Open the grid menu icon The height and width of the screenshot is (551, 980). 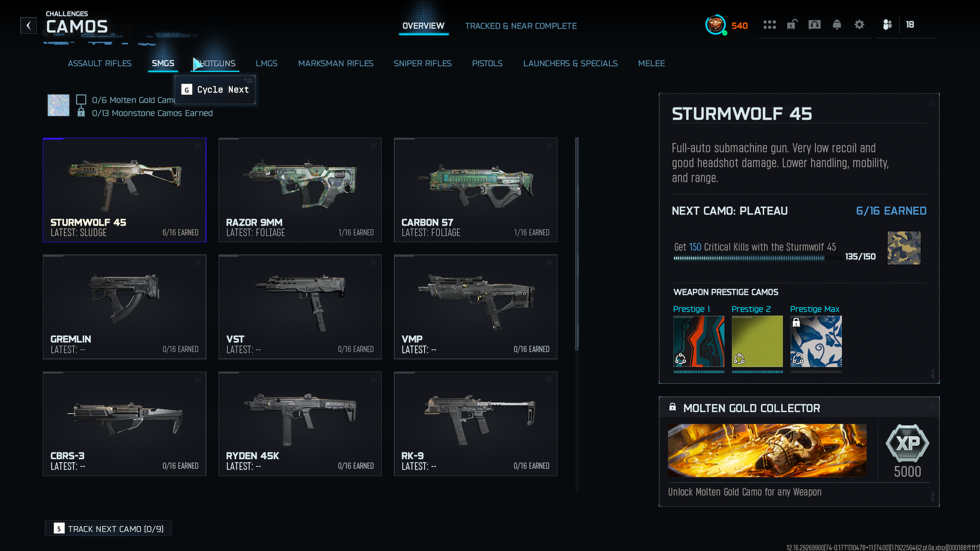770,24
